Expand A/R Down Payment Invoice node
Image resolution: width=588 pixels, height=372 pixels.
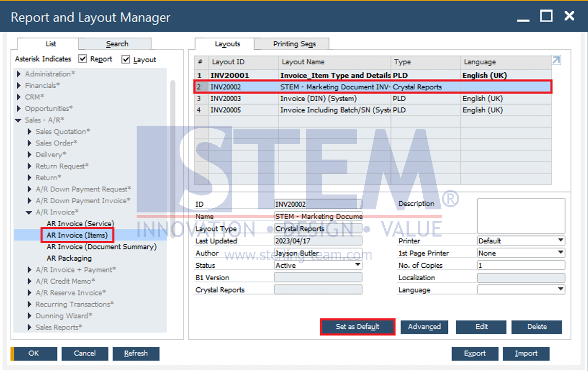(30, 201)
